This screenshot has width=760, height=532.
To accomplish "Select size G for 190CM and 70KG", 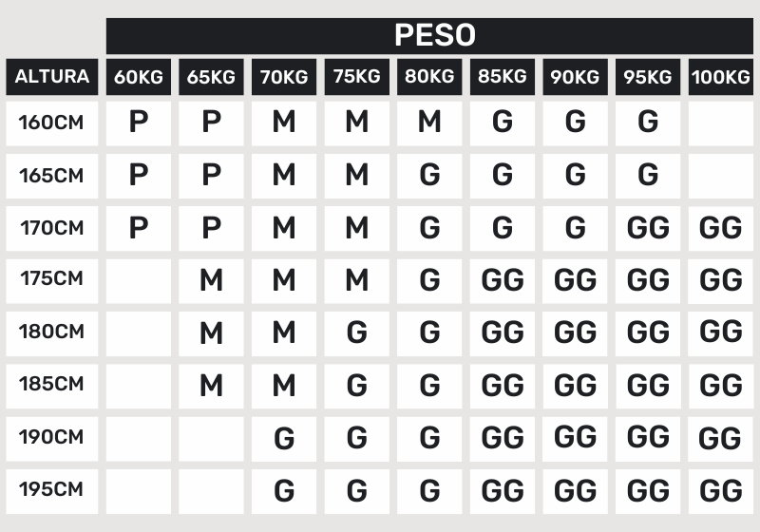I will [x=284, y=438].
